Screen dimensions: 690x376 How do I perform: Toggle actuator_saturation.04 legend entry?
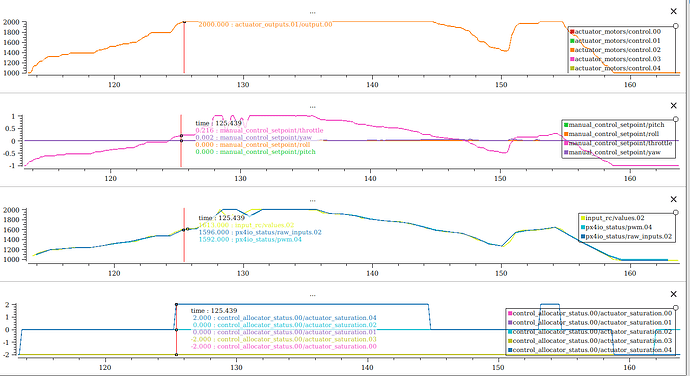tap(590, 350)
